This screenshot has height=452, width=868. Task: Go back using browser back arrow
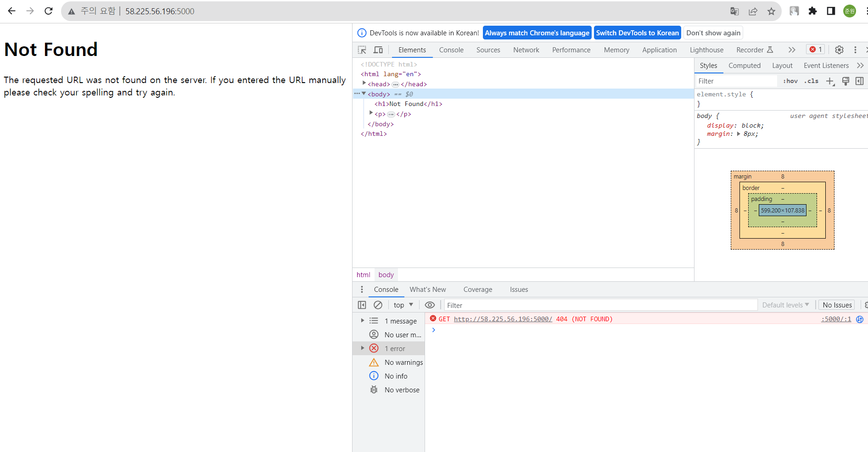tap(12, 11)
